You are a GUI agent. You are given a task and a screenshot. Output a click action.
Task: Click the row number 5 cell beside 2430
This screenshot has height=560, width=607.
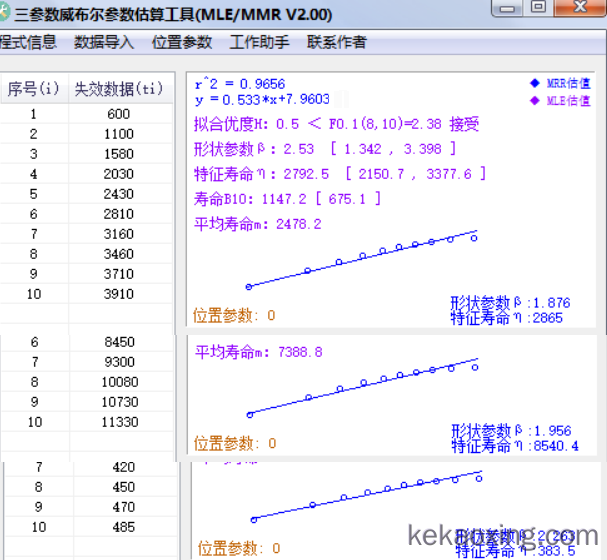tap(34, 194)
